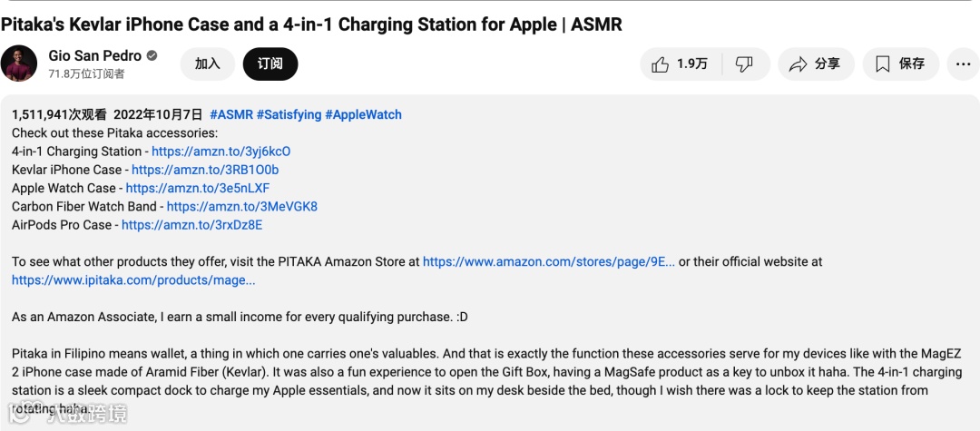Click the share arrow icon
The image size is (980, 431).
[799, 64]
